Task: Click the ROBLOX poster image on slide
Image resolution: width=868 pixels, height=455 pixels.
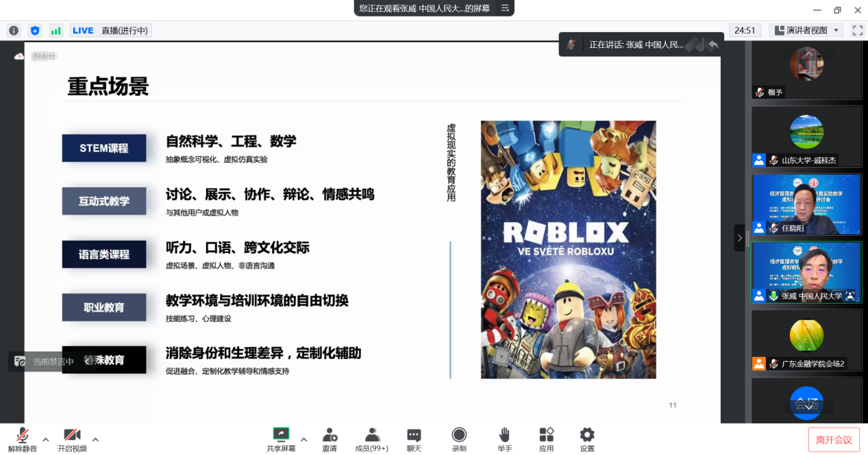Action: pyautogui.click(x=568, y=249)
